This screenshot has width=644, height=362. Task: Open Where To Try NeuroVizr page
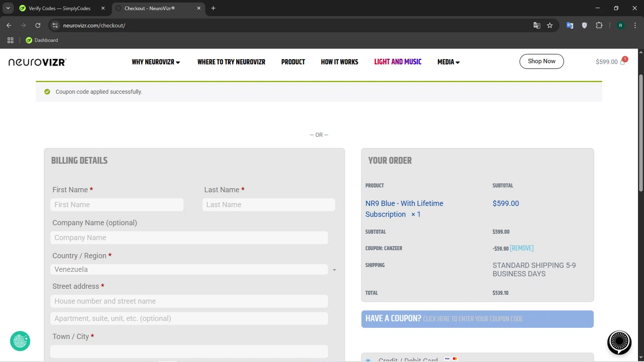(231, 62)
